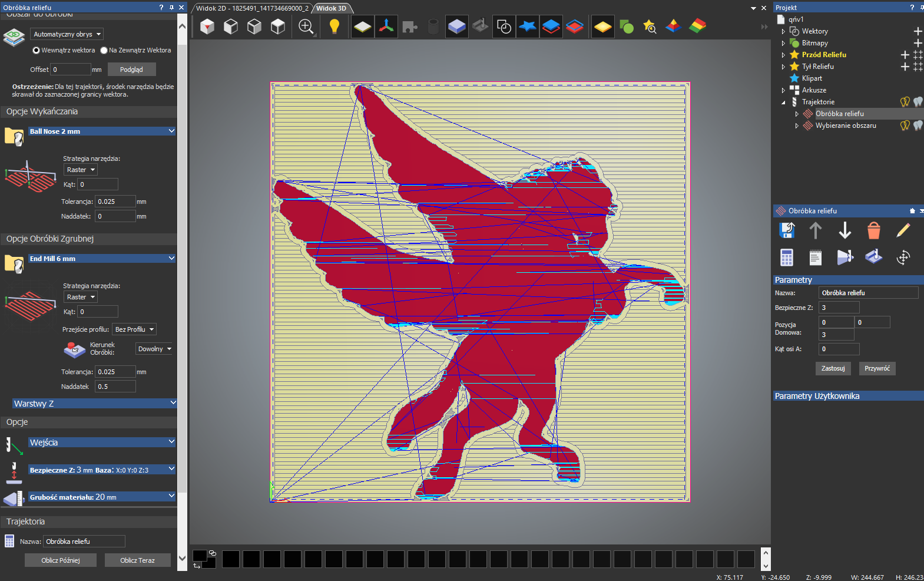Click the Oblicz Później button
Image resolution: width=924 pixels, height=581 pixels.
61,560
